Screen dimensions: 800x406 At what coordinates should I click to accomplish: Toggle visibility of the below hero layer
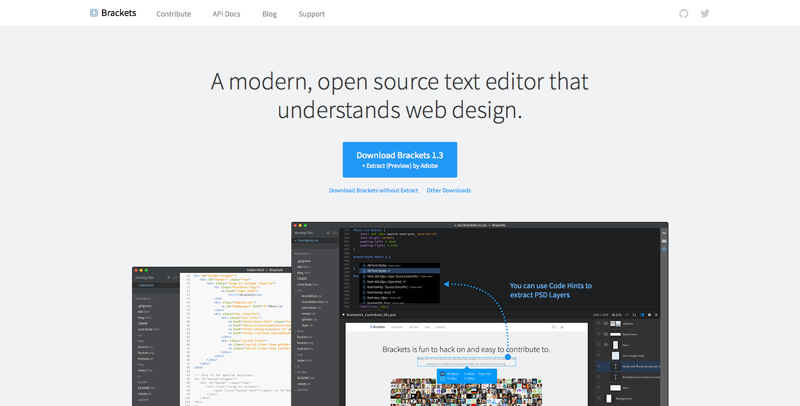pyautogui.click(x=599, y=334)
